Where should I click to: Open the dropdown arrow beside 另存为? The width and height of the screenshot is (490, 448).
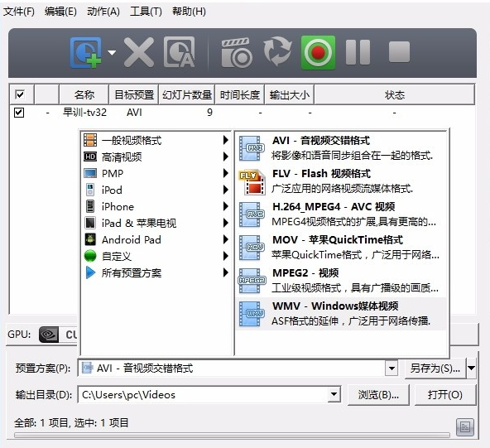(471, 369)
